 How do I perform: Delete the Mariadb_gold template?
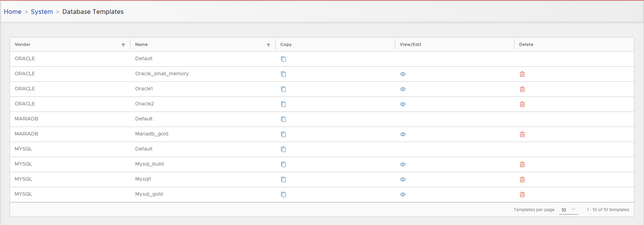coord(522,134)
